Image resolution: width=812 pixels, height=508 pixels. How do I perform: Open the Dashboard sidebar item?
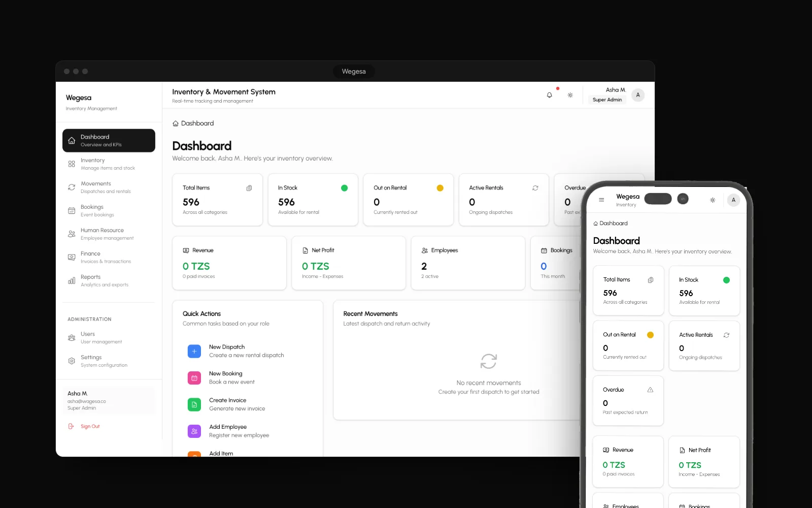109,141
